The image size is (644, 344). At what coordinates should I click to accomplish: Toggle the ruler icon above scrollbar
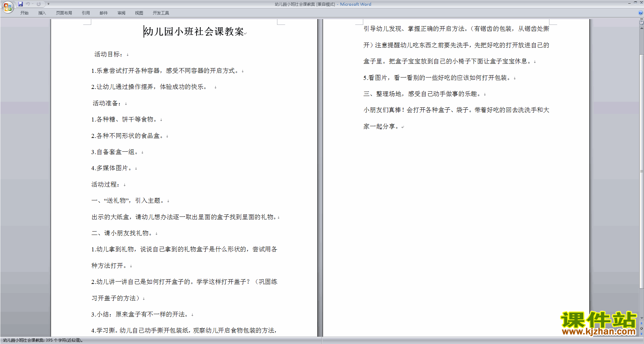[642, 23]
